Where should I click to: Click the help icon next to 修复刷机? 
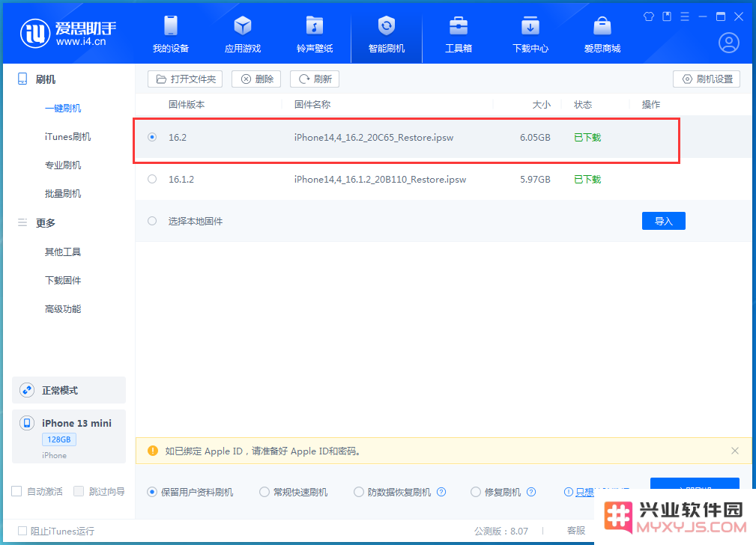coord(530,492)
